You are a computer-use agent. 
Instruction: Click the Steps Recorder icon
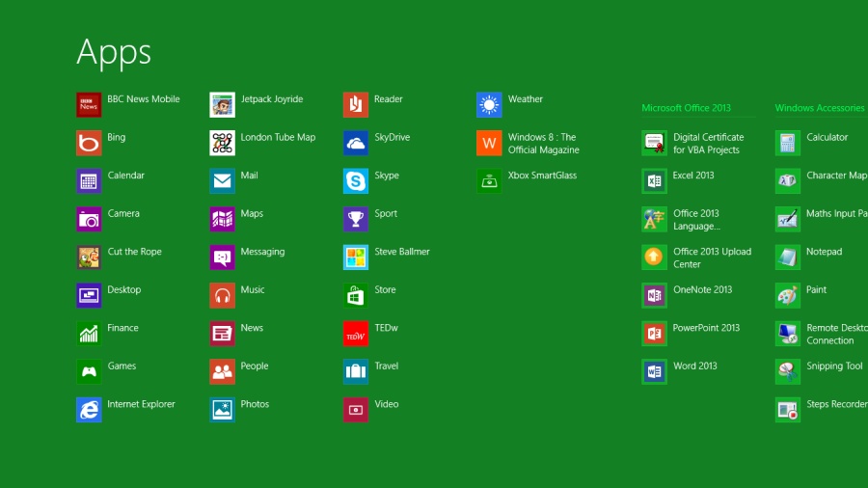pyautogui.click(x=787, y=410)
